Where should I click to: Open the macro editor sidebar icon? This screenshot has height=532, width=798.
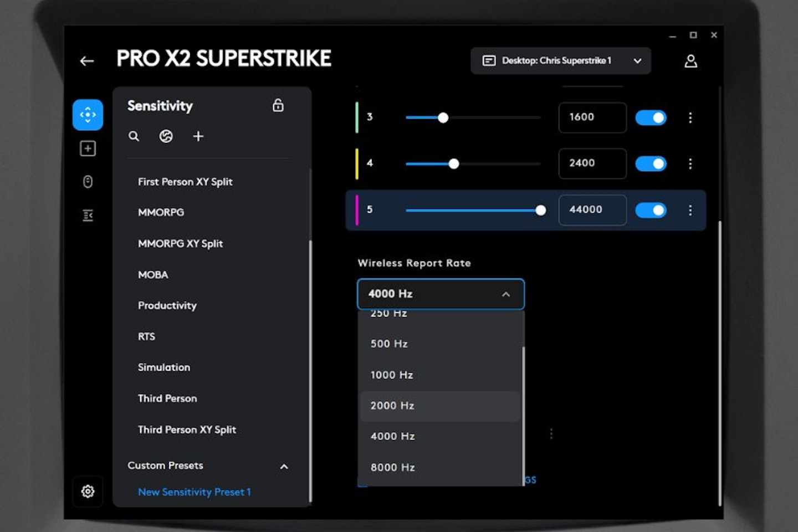[87, 215]
